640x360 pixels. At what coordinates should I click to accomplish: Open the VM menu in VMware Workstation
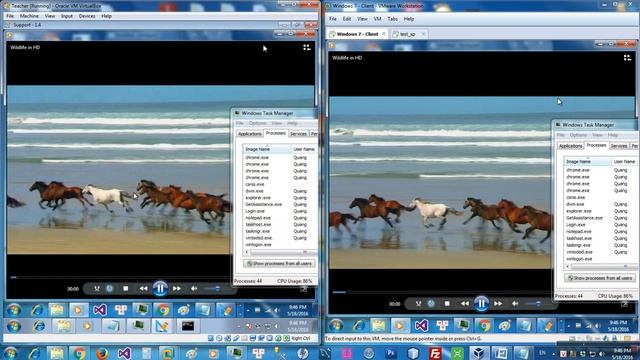pos(377,19)
